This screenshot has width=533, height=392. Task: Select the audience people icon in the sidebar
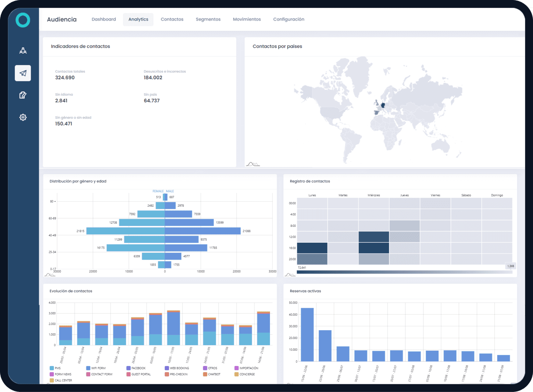(x=23, y=50)
